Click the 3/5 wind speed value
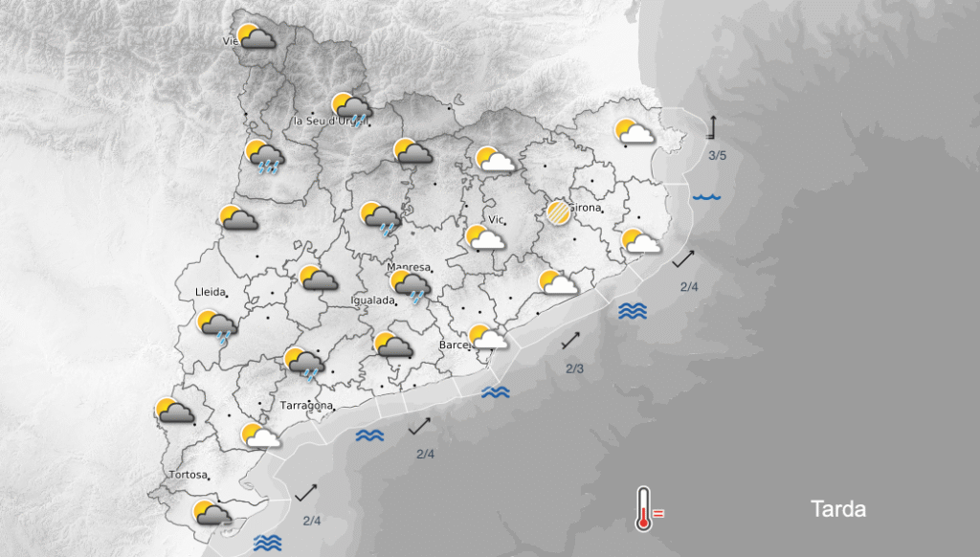This screenshot has height=557, width=980. [x=718, y=155]
